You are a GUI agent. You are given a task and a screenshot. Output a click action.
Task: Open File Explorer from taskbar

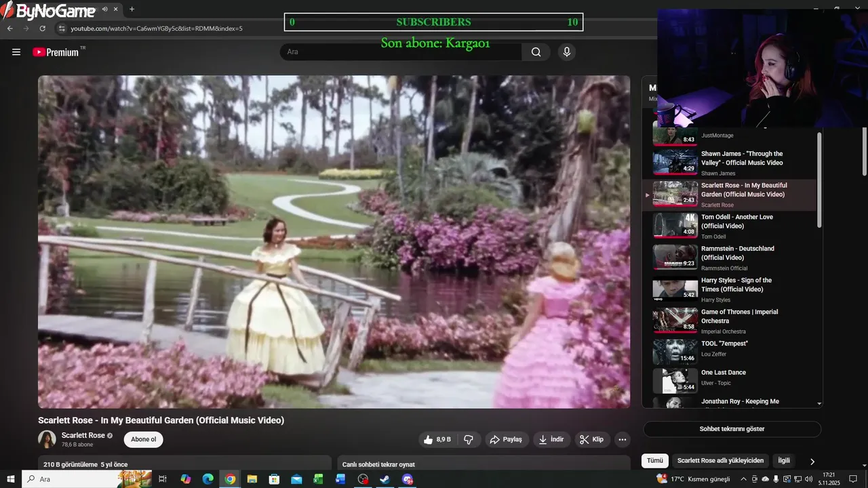click(252, 479)
